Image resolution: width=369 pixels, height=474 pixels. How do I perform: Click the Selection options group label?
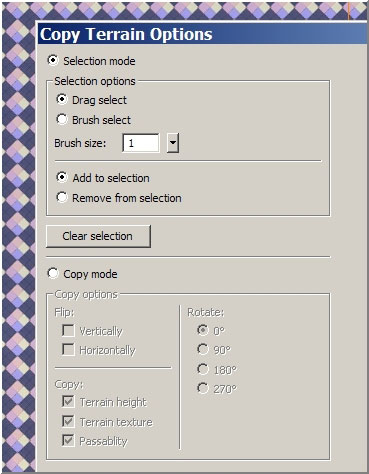pos(95,81)
